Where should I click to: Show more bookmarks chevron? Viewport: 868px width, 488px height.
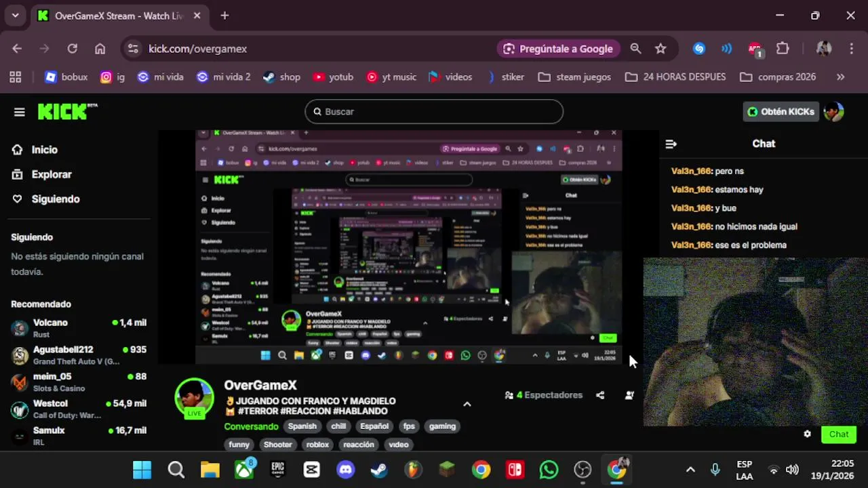click(841, 77)
